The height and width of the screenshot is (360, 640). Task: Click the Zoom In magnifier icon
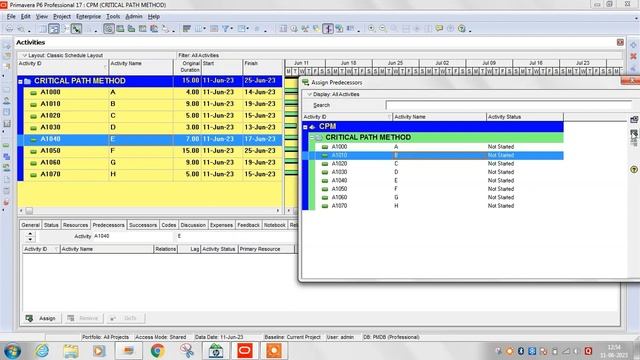tap(371, 29)
